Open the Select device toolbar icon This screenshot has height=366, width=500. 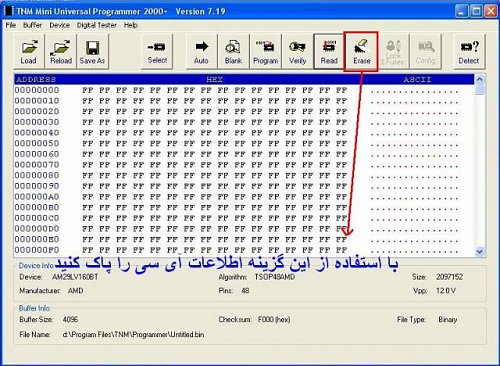(x=157, y=51)
